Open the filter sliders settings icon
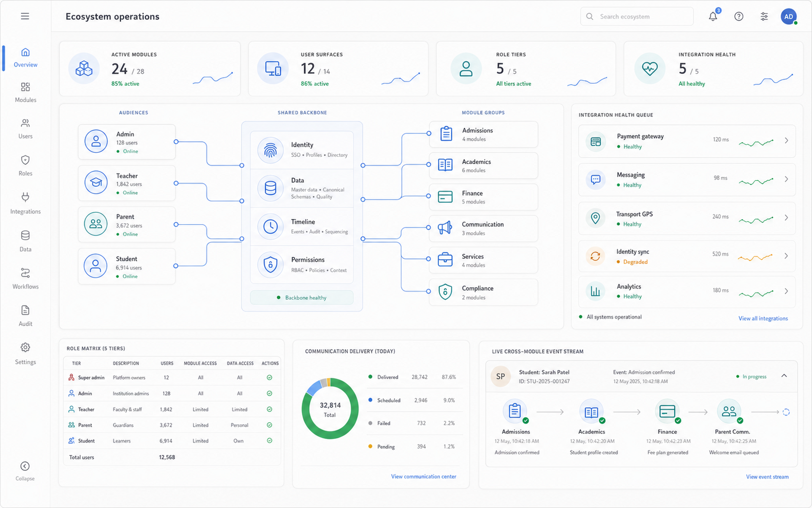This screenshot has width=812, height=508. pyautogui.click(x=764, y=17)
